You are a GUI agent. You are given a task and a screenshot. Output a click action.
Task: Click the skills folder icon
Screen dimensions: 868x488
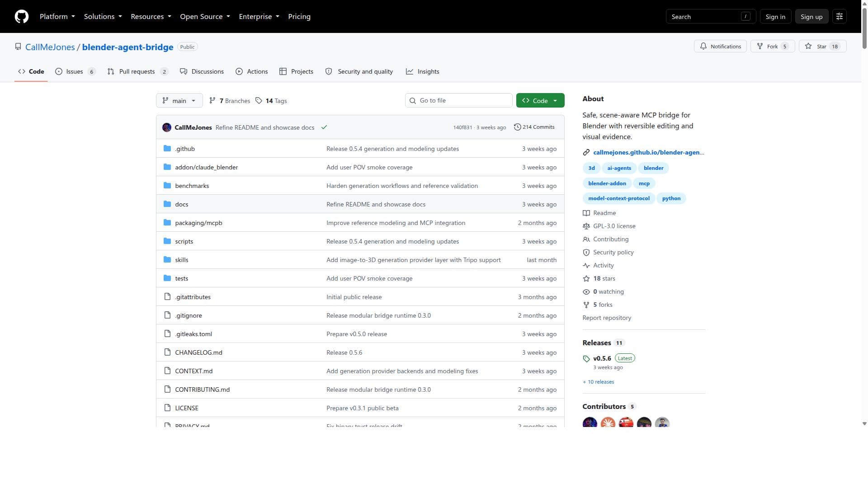coord(167,260)
